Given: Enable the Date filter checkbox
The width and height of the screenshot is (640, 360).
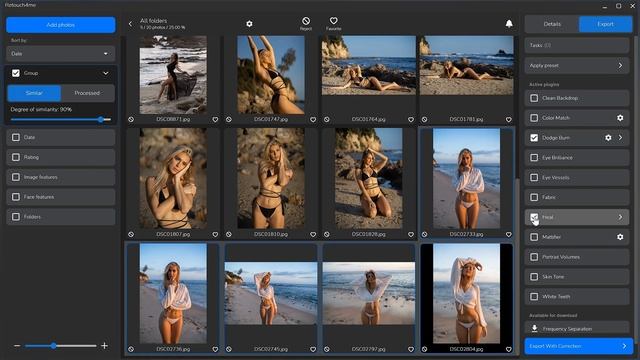Looking at the screenshot, I should click(16, 138).
